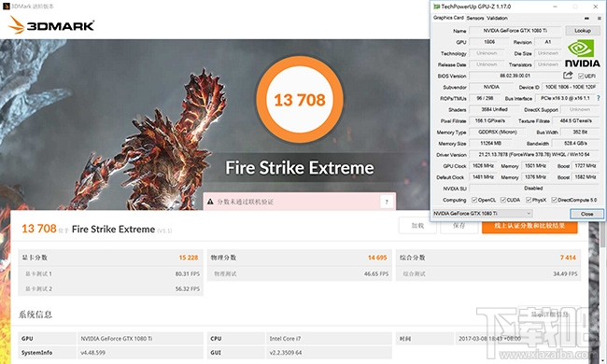Click the 13 708 score in orange circle

[300, 100]
